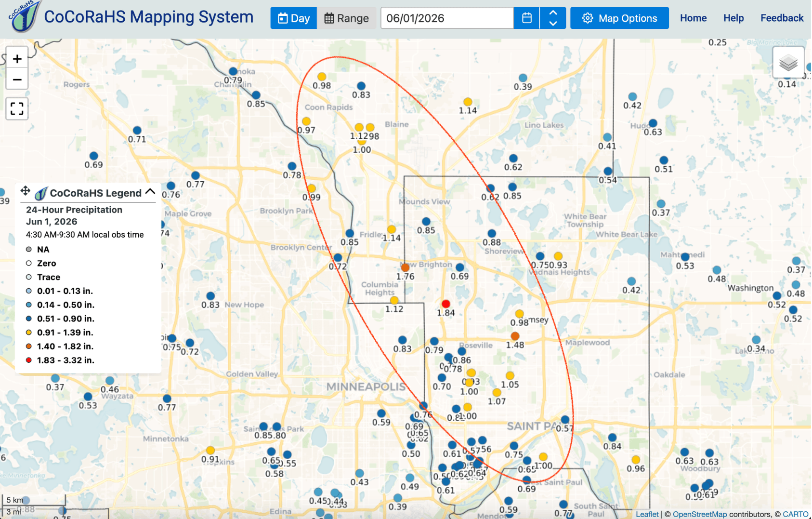Click the yellow 0.91 marker near Hopkins

point(210,450)
